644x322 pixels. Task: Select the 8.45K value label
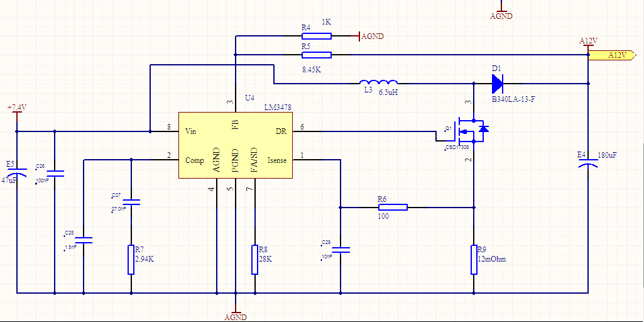[x=312, y=70]
